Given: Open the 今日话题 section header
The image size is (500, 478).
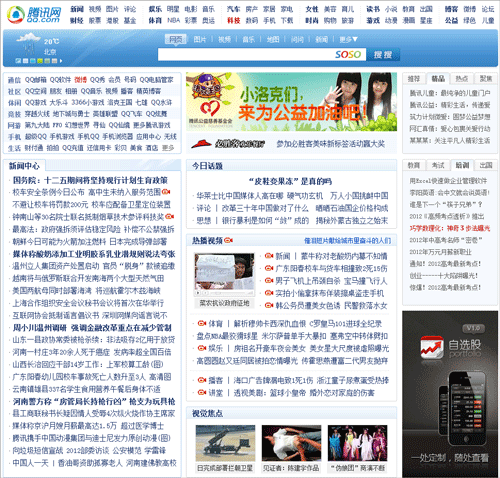Looking at the screenshot, I should [x=207, y=166].
